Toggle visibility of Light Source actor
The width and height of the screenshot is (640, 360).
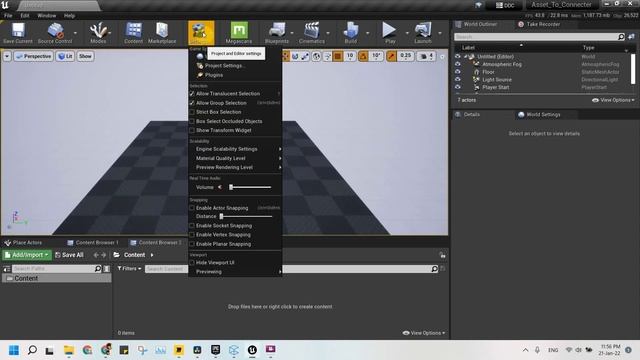coord(458,80)
